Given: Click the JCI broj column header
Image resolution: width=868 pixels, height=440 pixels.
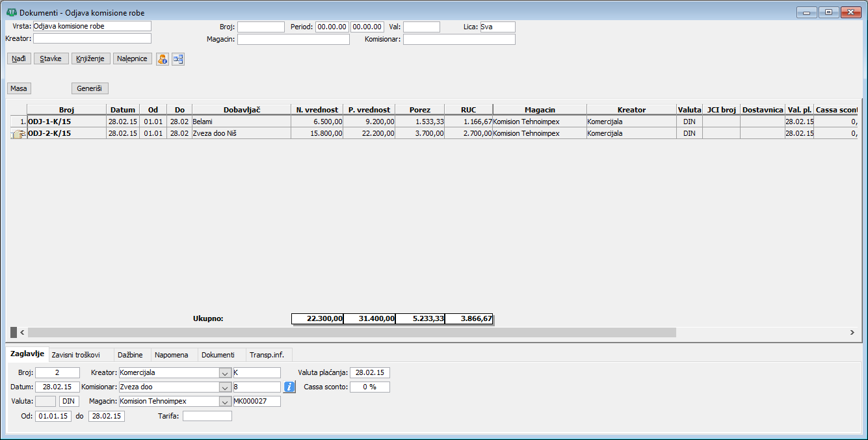Looking at the screenshot, I should coord(722,110).
